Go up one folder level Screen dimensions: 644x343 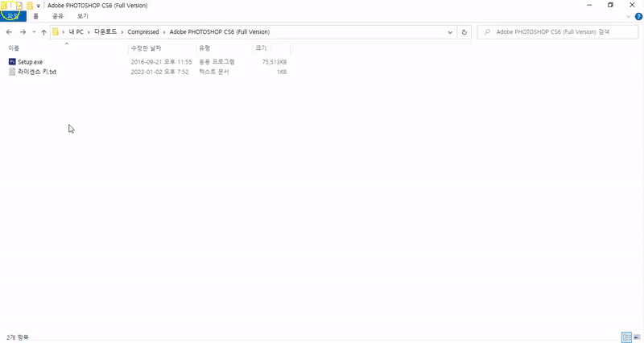43,32
